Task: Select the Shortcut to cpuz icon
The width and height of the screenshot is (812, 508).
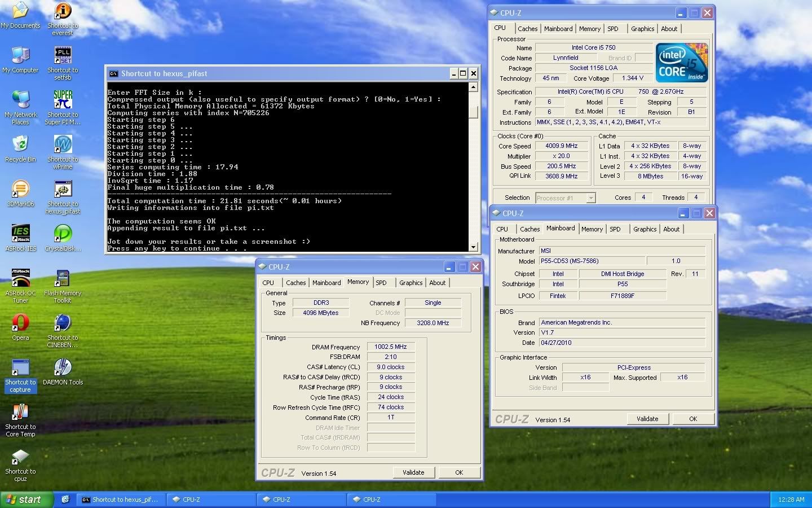Action: [x=20, y=456]
